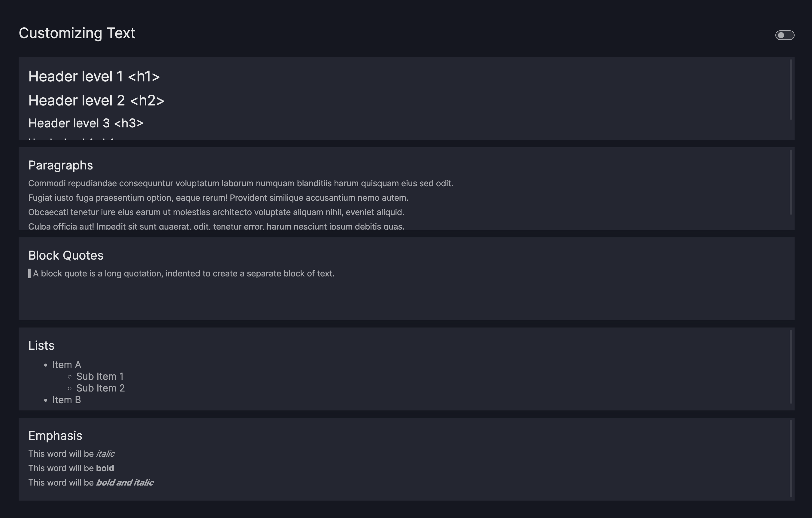Click the Emphasis panel scrollbar
The image size is (812, 518).
[790, 458]
